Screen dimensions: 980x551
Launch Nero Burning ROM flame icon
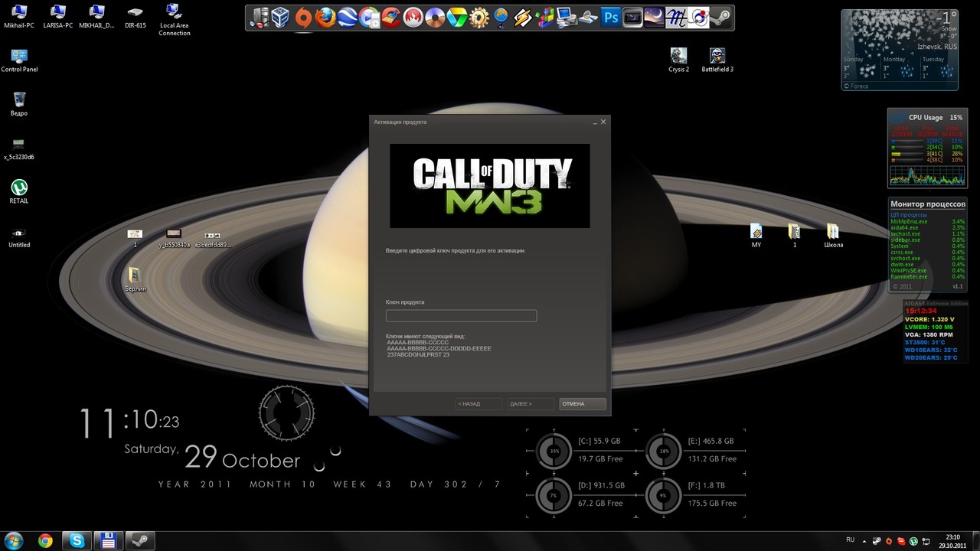[413, 18]
